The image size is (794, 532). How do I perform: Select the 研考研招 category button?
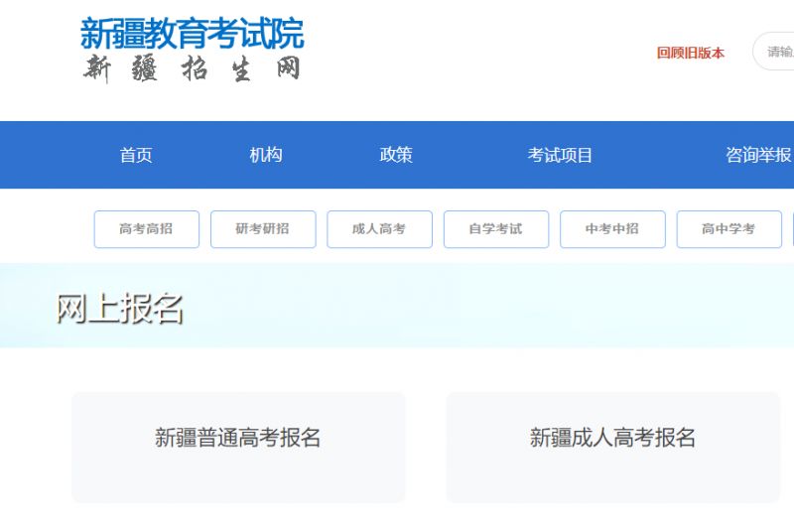(263, 229)
